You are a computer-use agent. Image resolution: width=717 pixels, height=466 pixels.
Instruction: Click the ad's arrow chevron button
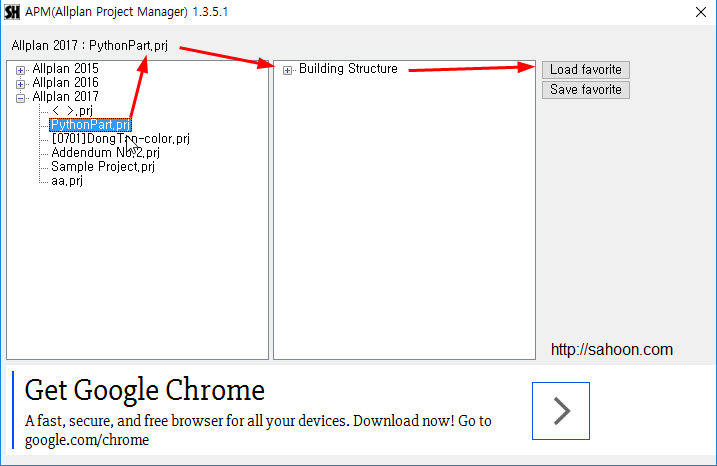560,410
